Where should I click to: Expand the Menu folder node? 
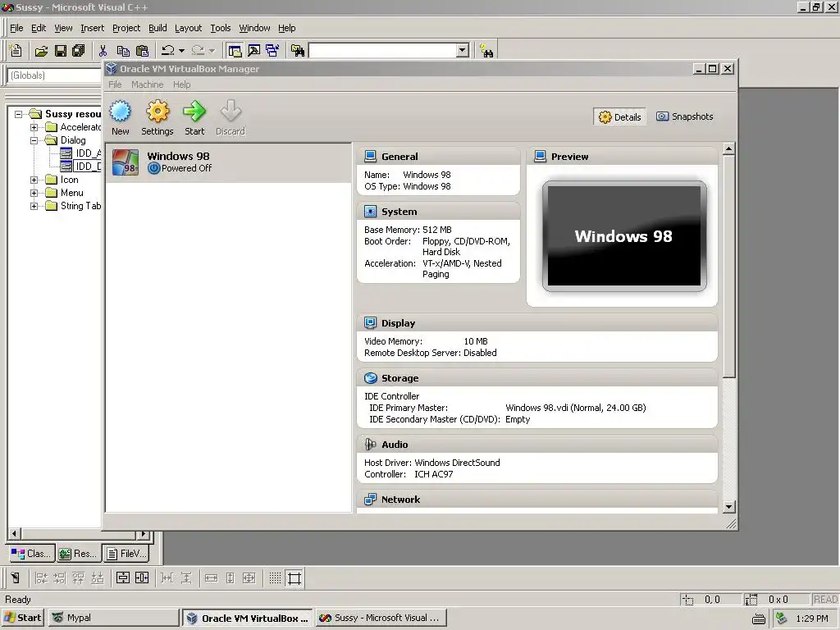(34, 193)
